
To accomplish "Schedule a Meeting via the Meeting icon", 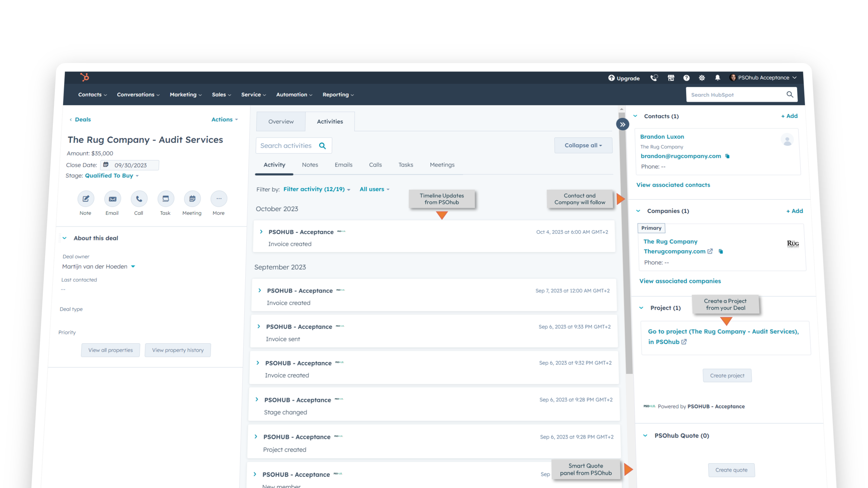I will pos(192,199).
